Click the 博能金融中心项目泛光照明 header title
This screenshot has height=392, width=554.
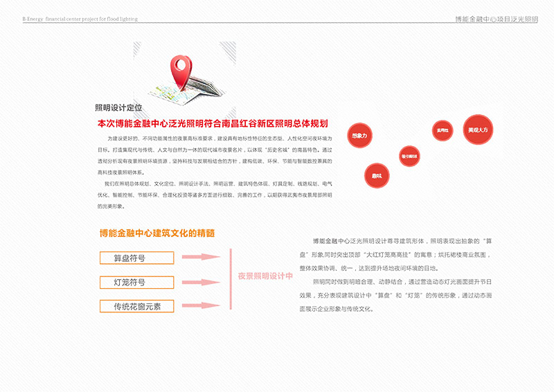coord(496,19)
